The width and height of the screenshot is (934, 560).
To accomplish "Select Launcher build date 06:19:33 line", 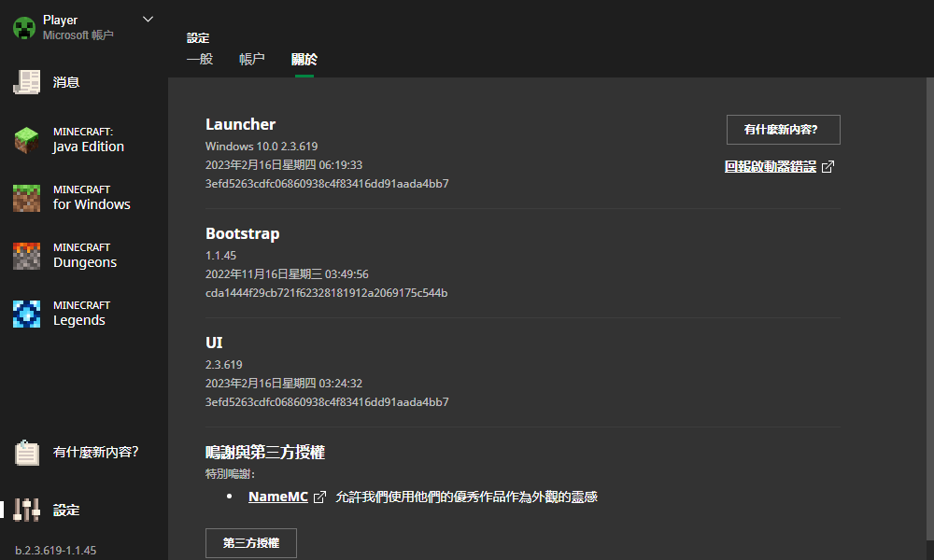I will click(284, 165).
